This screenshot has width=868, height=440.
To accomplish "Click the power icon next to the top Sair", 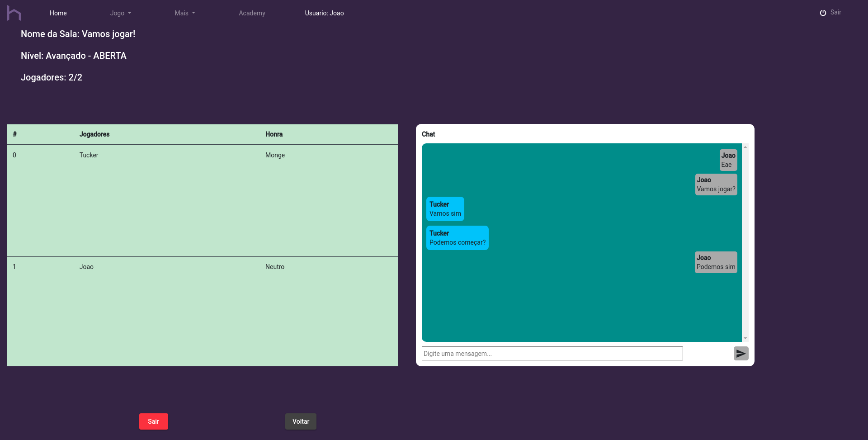I will click(823, 13).
